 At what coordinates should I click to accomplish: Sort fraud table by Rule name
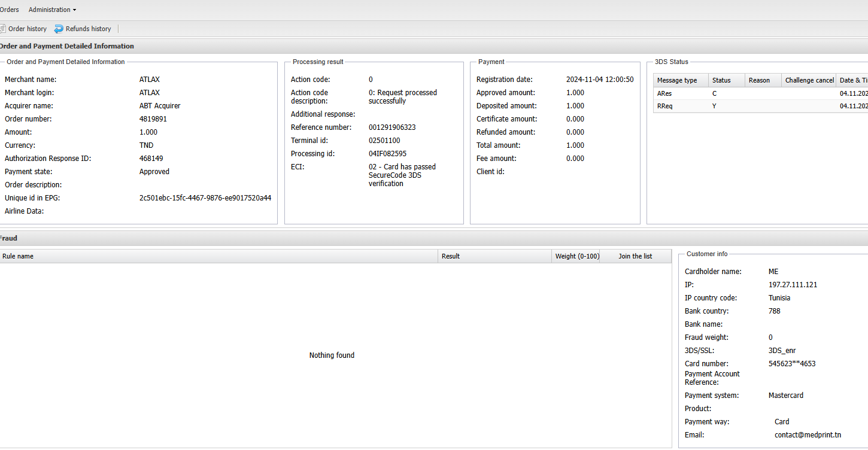point(18,256)
